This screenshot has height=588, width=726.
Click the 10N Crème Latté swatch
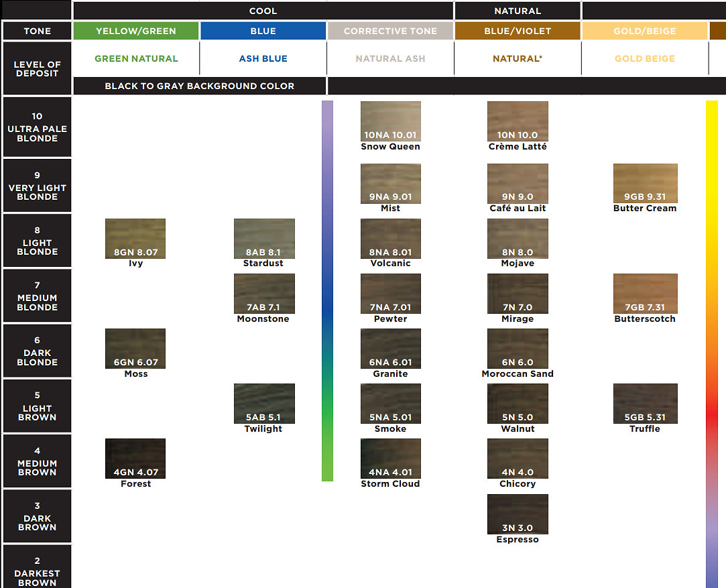(518, 121)
